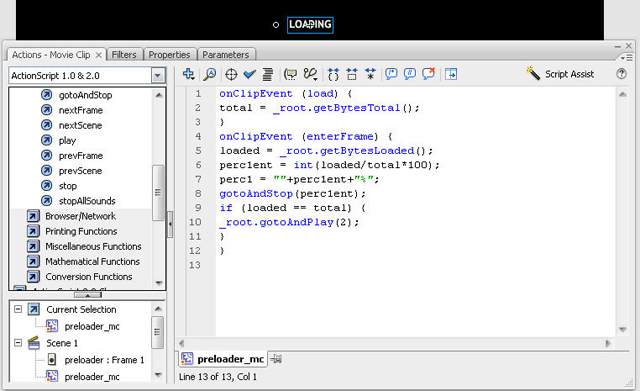The width and height of the screenshot is (640, 391).
Task: Select stop action in toolbox
Action: (x=67, y=186)
